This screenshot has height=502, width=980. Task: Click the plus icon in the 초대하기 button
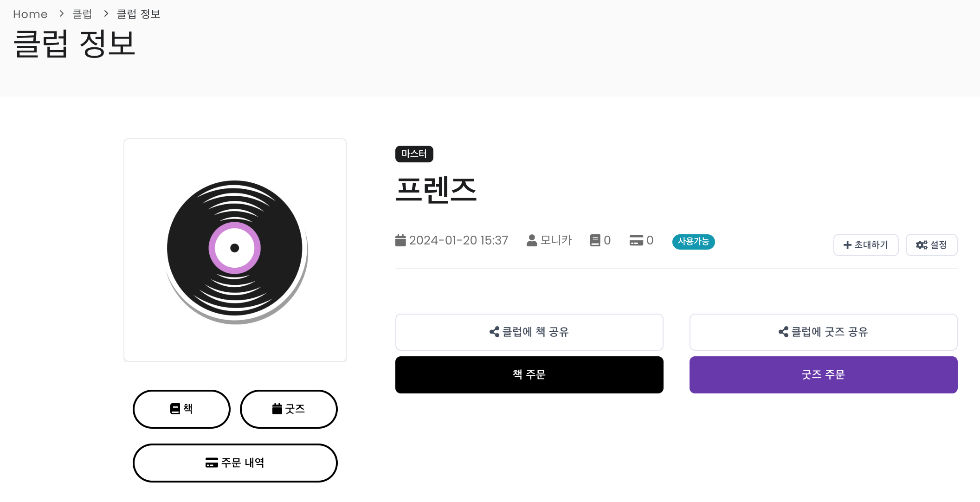pos(847,245)
